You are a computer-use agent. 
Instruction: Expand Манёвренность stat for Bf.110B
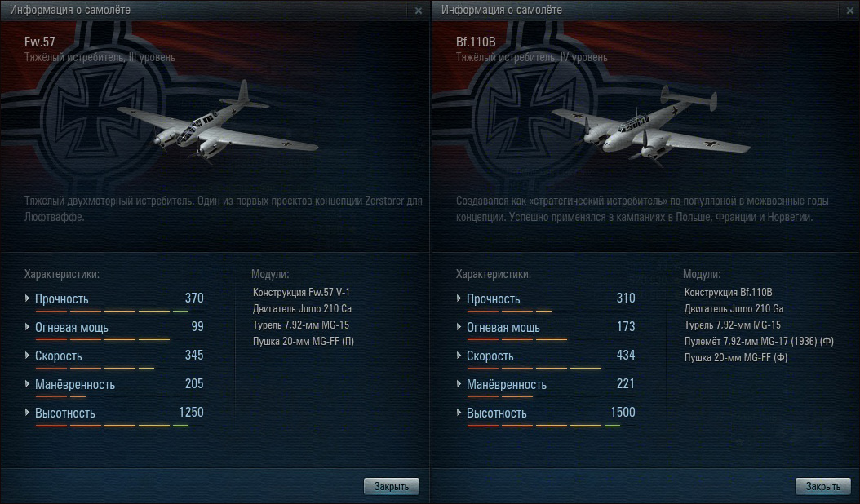point(459,384)
